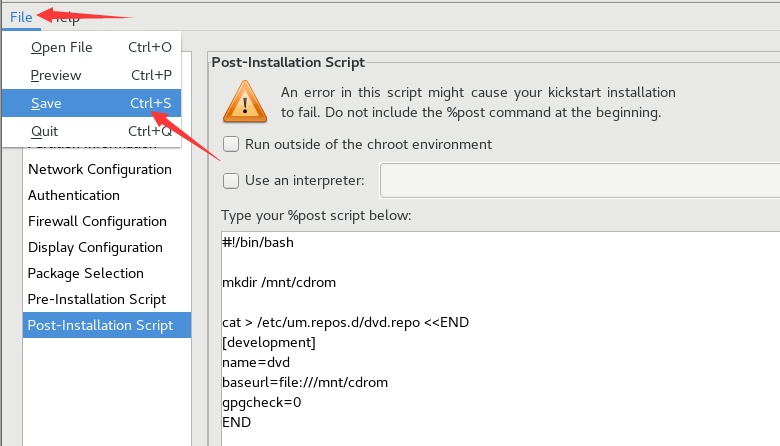Click the gpgcheck=0 line in the script
The image size is (780, 446).
[262, 402]
